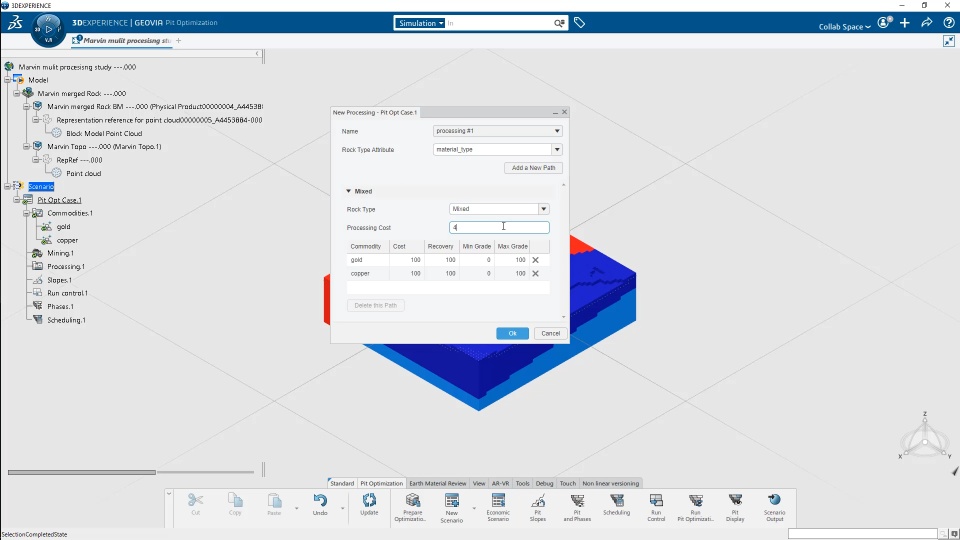Collapse the Model tree node

[x=7, y=80]
